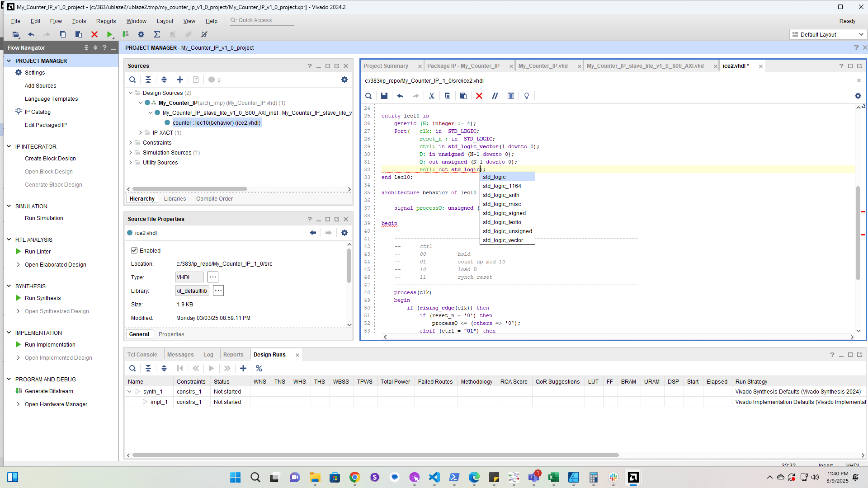
Task: Click Open Elaborated Design link
Action: [56, 264]
